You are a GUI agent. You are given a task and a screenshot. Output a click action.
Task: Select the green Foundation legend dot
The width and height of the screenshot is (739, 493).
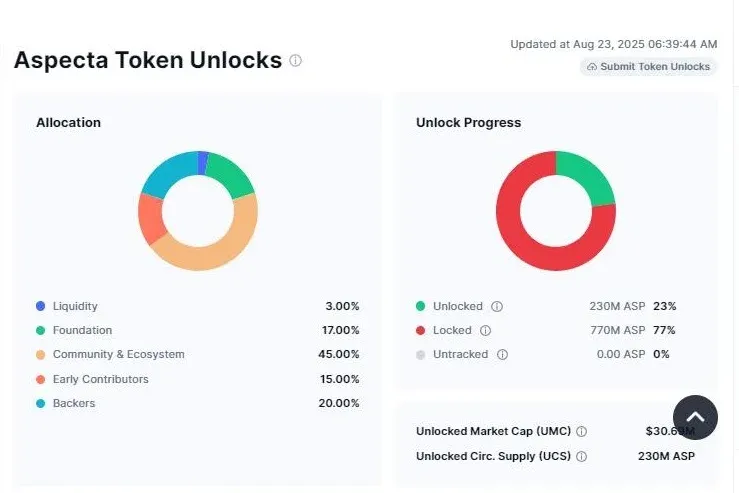41,330
